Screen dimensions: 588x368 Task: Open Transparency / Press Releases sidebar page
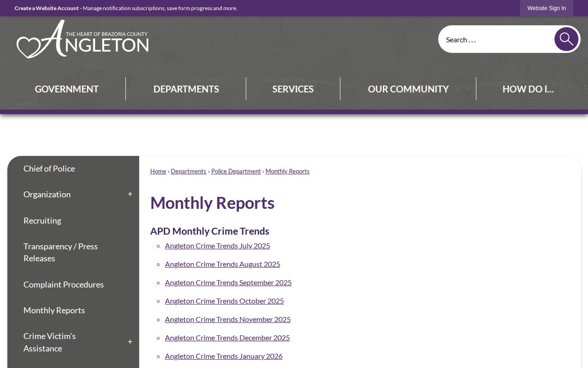click(61, 252)
